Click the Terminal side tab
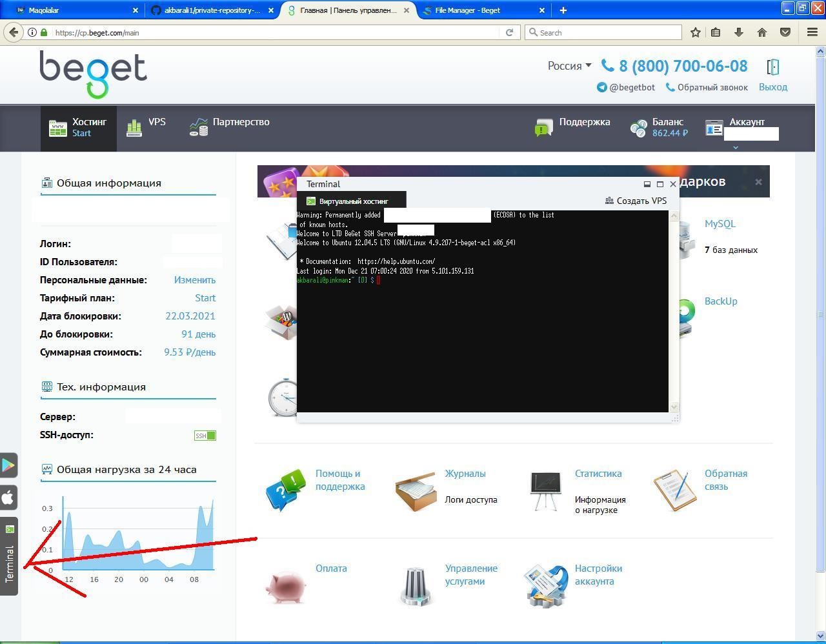Viewport: 826px width, 644px height. point(9,556)
